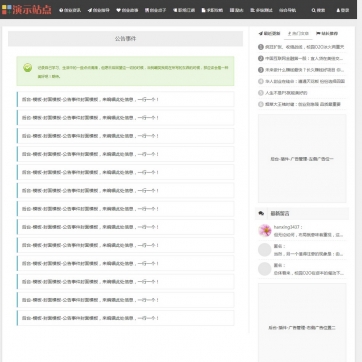Open the 创业点子 nav item
362x362 pixels.
pyautogui.click(x=156, y=10)
